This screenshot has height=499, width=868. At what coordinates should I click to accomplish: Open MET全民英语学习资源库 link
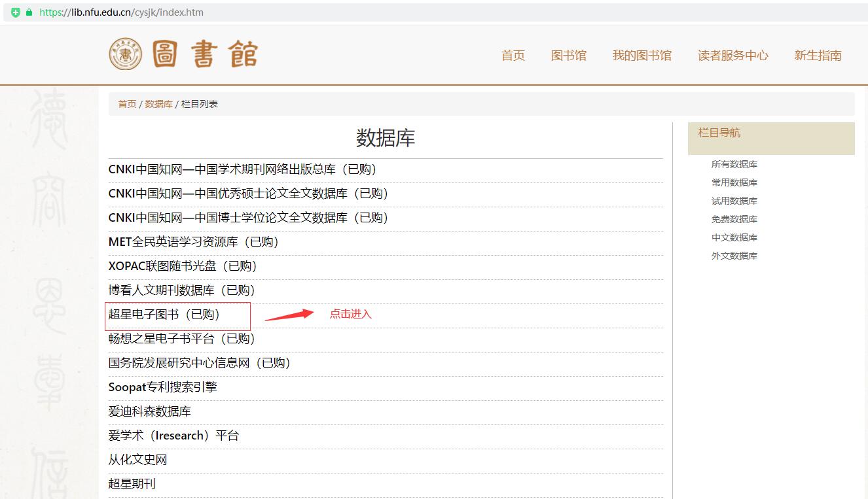[194, 242]
